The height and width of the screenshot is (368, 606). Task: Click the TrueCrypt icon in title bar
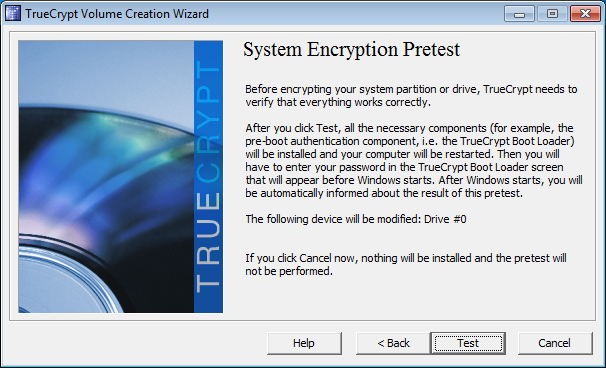click(x=13, y=14)
